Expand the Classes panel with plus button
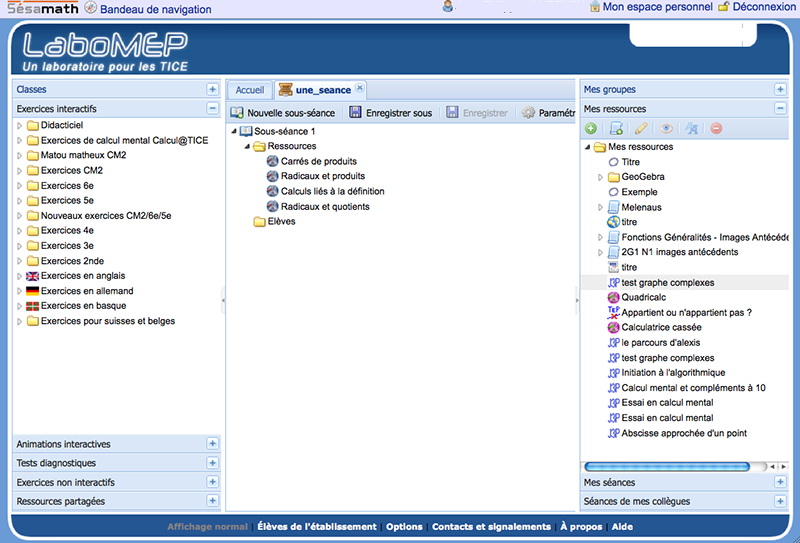800x543 pixels. click(x=213, y=89)
